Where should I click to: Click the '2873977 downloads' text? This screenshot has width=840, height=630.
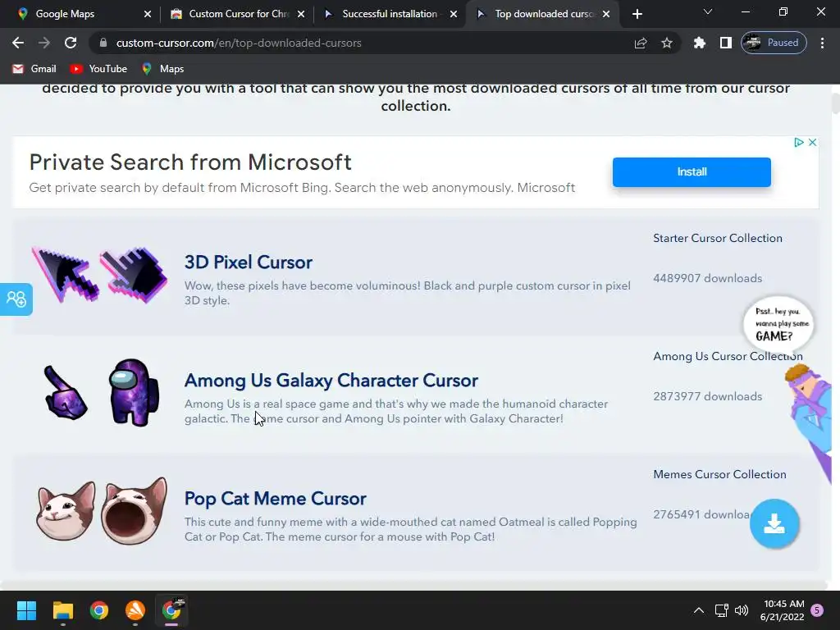click(x=707, y=396)
